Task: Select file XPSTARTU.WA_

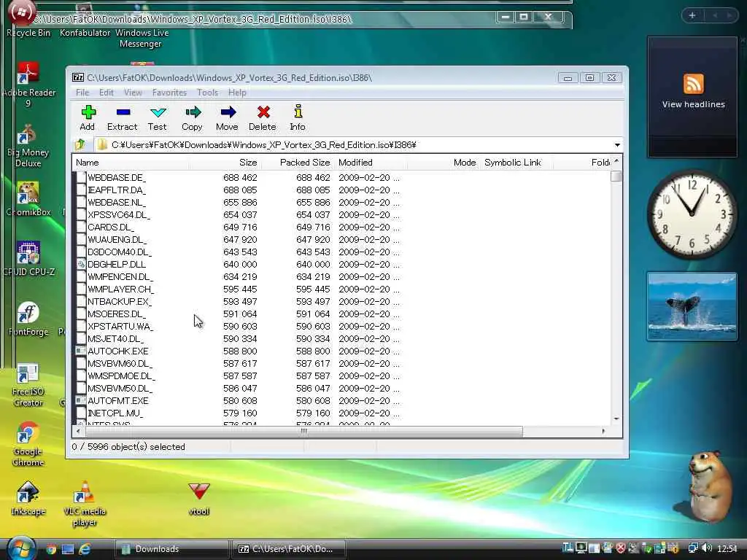Action: (x=120, y=326)
